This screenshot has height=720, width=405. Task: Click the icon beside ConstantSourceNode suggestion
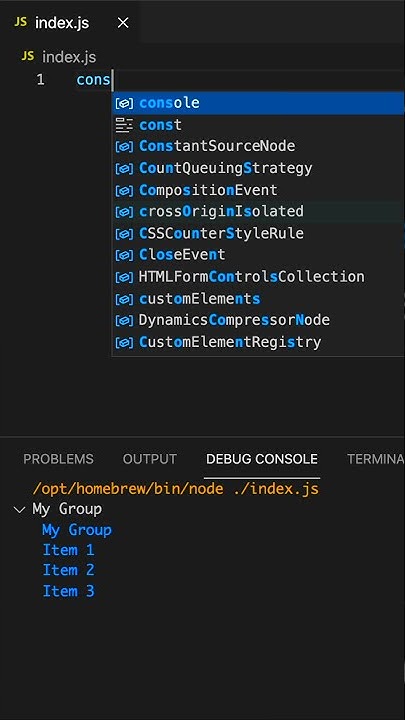coord(124,146)
